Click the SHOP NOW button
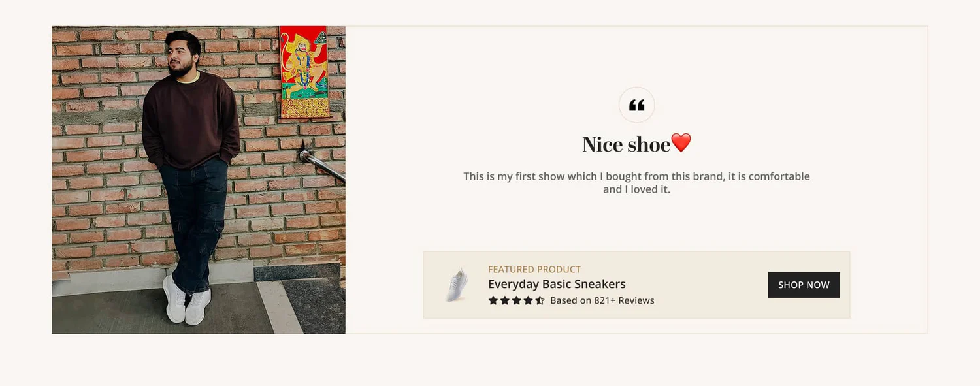 (x=804, y=285)
